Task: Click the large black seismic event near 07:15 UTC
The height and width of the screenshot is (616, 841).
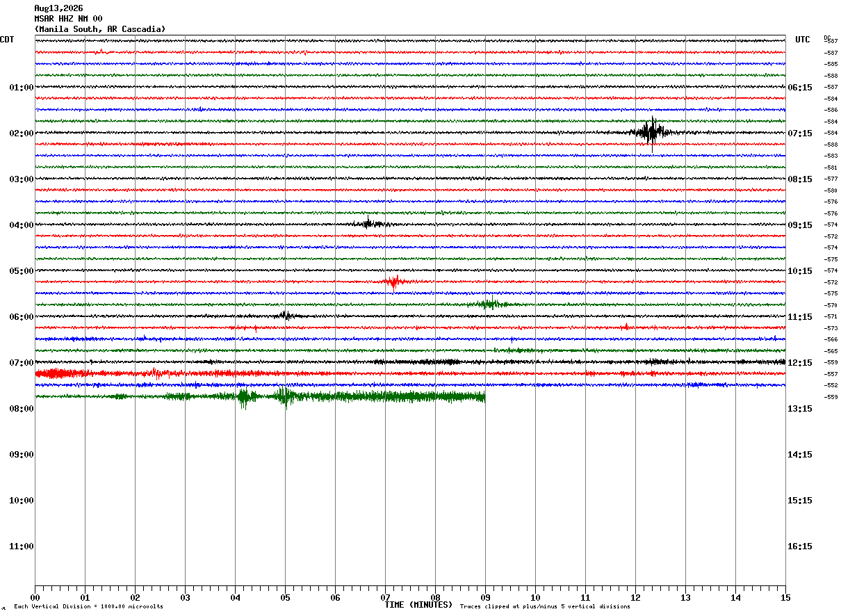Action: pyautogui.click(x=651, y=131)
